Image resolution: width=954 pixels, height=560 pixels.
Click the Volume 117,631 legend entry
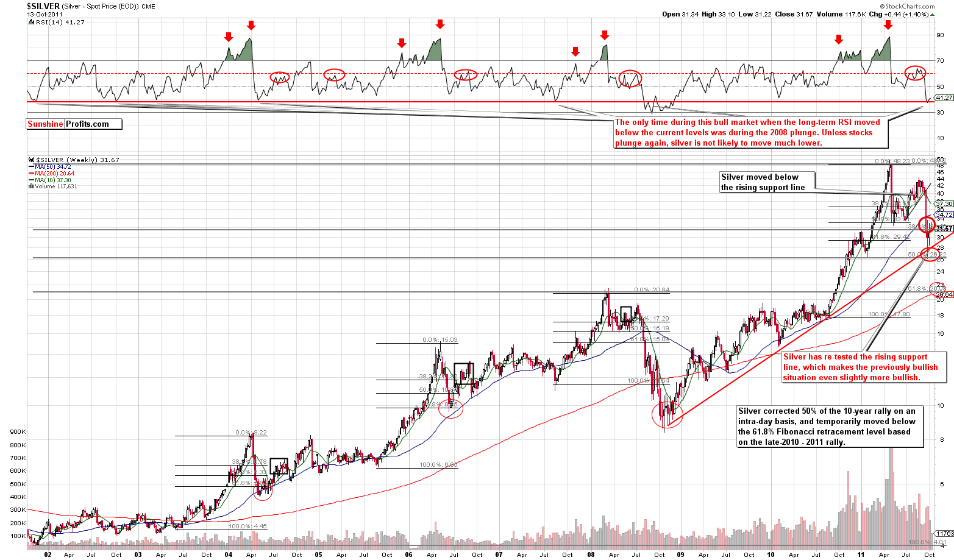point(52,186)
